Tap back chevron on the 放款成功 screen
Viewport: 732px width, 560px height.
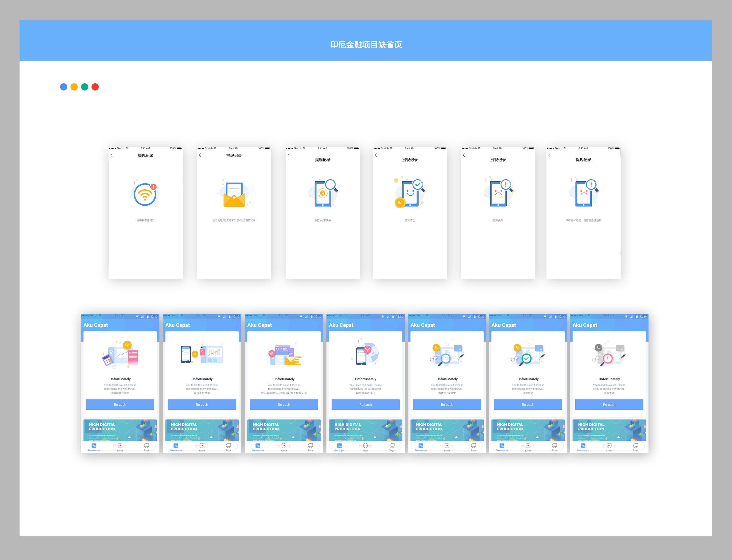[376, 155]
